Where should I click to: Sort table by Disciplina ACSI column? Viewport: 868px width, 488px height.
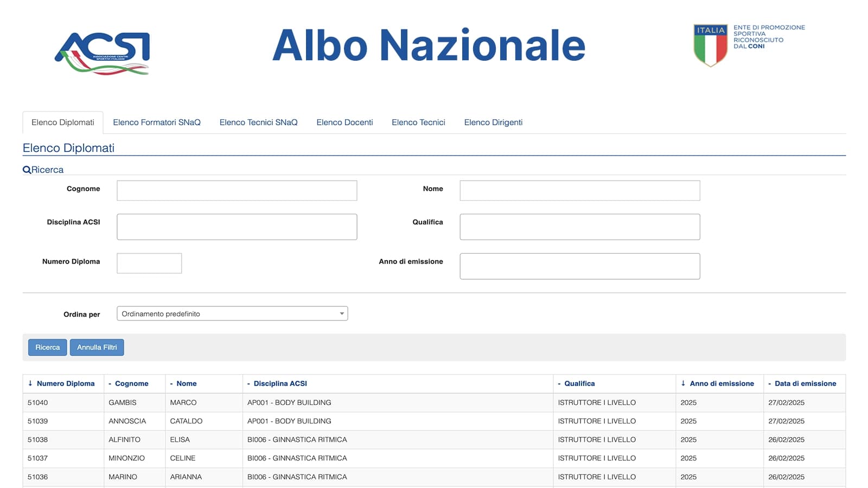click(x=280, y=383)
